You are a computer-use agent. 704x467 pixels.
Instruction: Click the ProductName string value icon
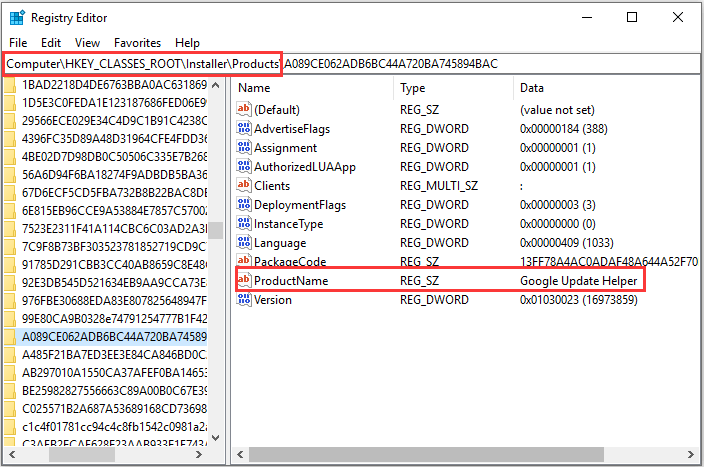pyautogui.click(x=243, y=281)
